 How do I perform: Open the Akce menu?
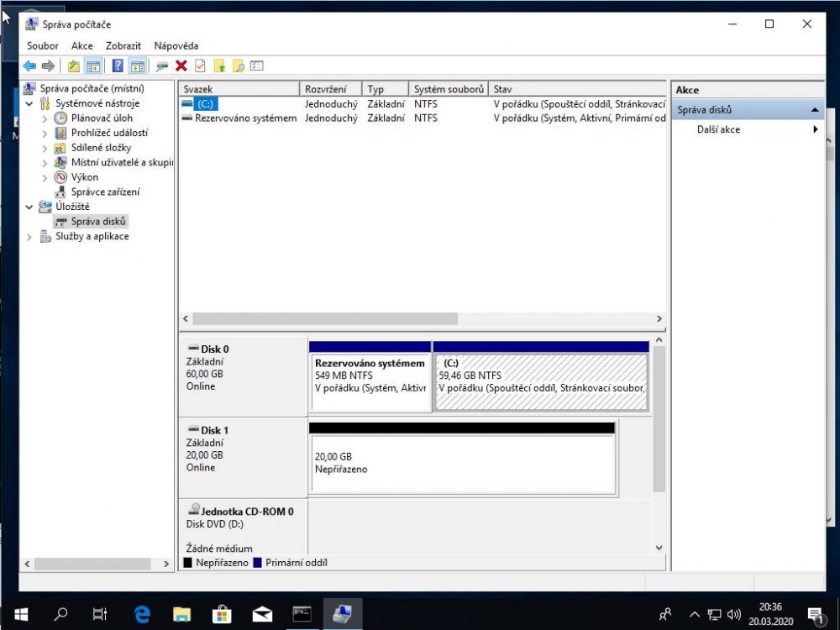(82, 45)
